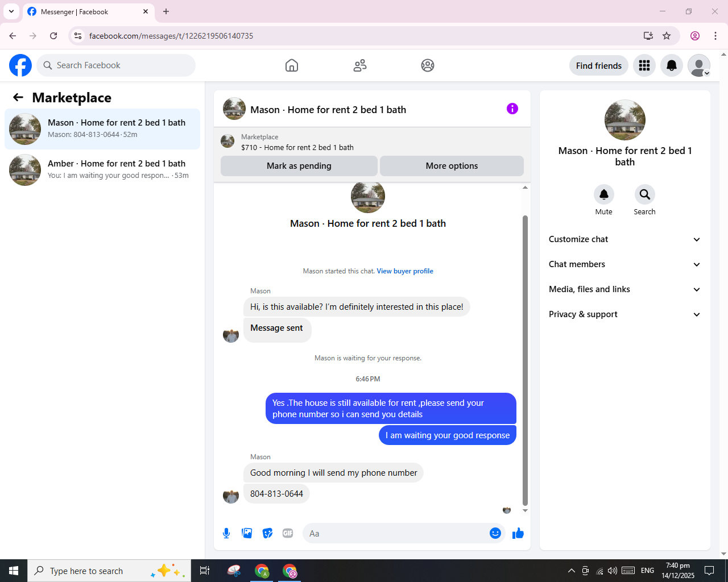Reload the page
728x582 pixels.
tap(53, 36)
